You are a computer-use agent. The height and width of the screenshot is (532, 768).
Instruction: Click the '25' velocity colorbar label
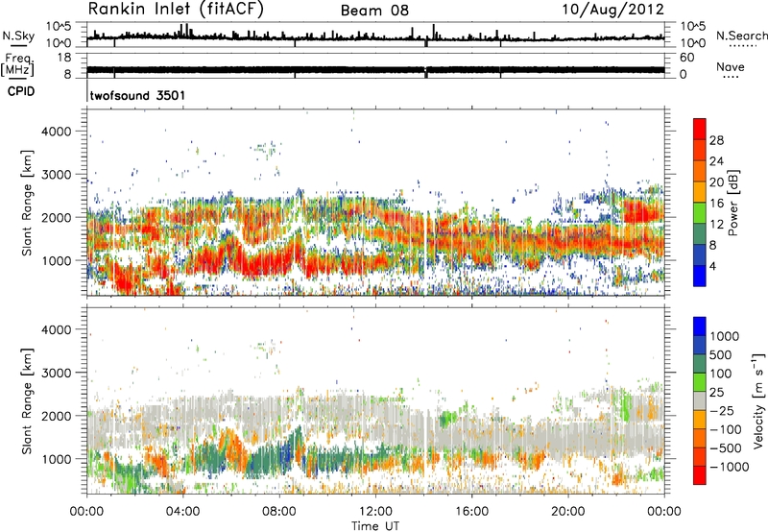click(x=717, y=393)
